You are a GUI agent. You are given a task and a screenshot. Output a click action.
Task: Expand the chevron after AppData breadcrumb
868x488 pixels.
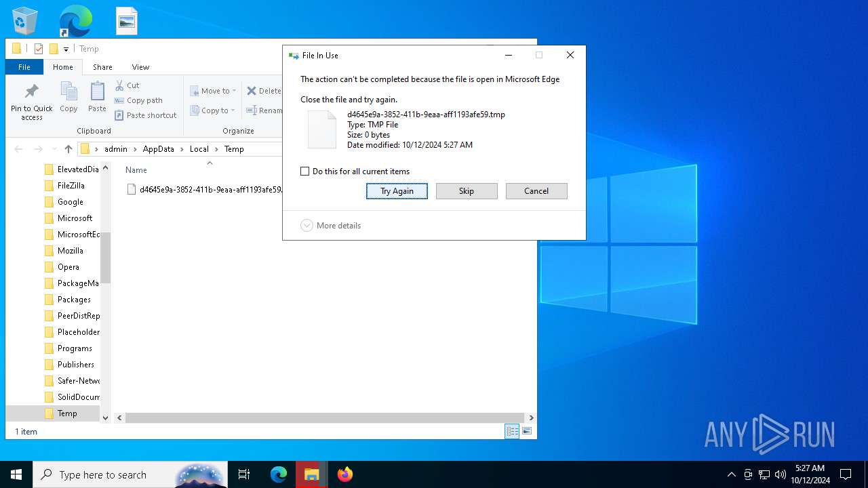(182, 149)
